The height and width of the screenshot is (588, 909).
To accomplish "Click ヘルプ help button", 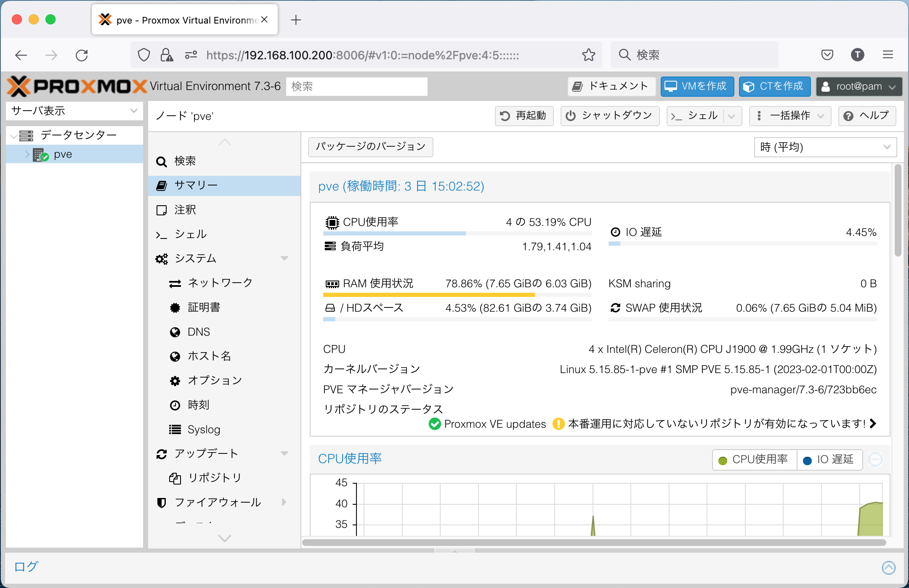I will [867, 116].
